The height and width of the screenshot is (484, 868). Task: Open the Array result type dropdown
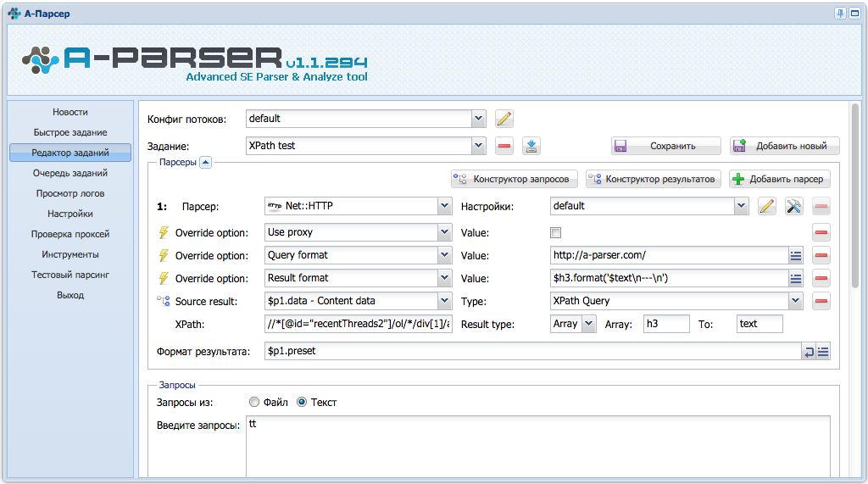pyautogui.click(x=589, y=324)
